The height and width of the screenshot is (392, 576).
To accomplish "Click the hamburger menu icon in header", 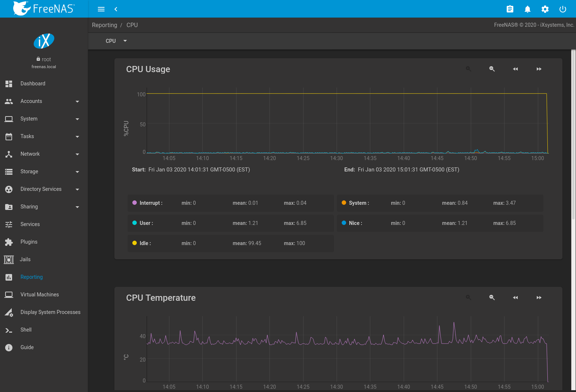I will coord(101,9).
